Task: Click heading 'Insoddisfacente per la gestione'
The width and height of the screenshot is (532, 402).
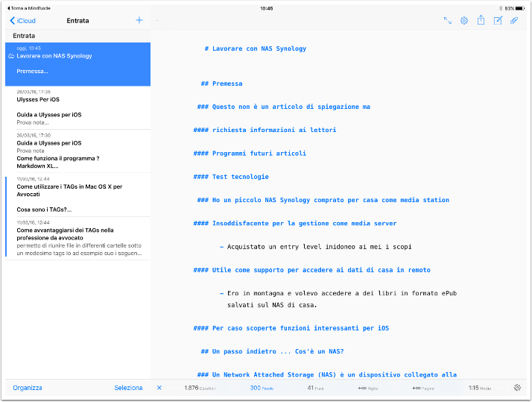Action: [x=295, y=223]
